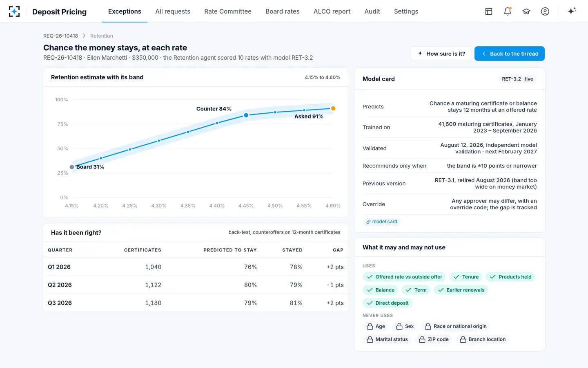Select the Q2 2026 row

click(196, 285)
